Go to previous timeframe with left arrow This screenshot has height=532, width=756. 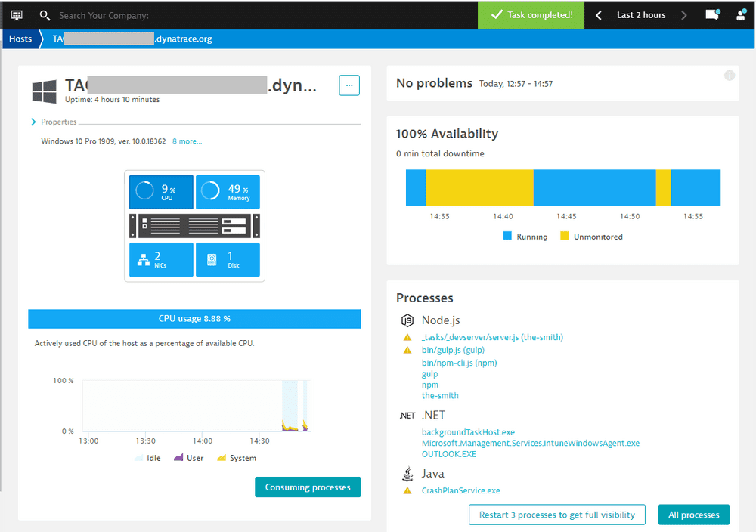click(599, 15)
